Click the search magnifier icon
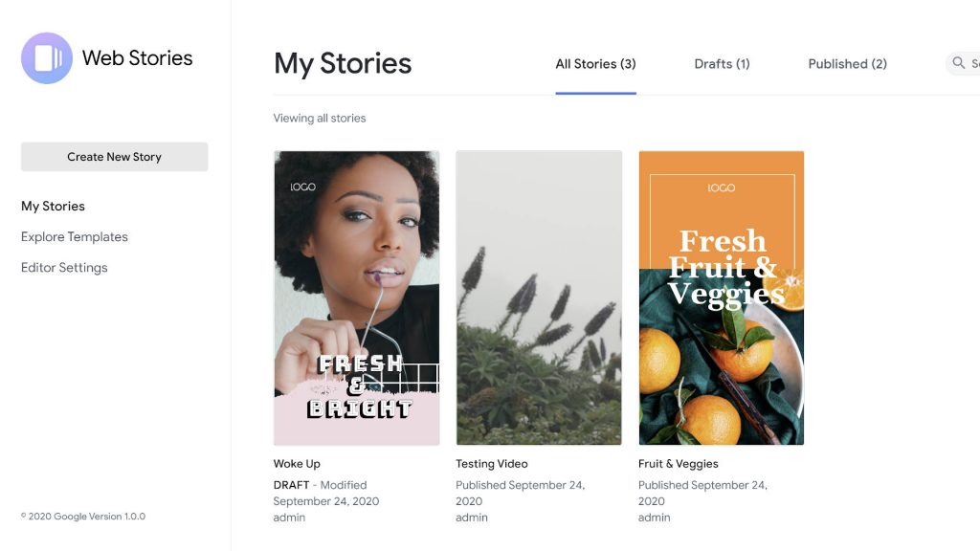 pos(958,64)
